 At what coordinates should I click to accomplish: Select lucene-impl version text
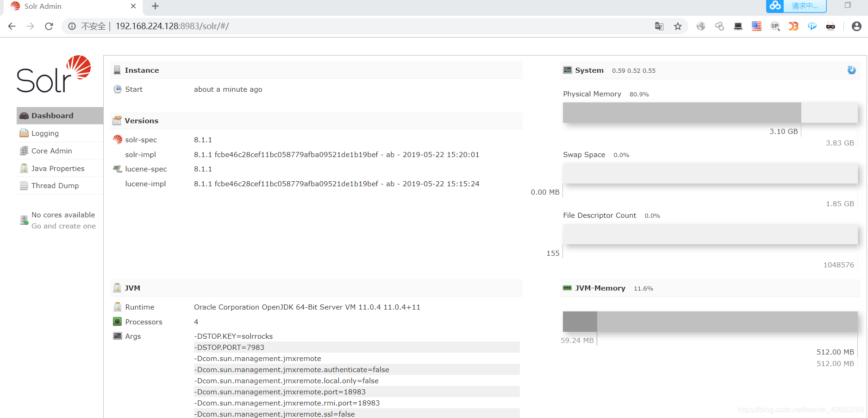pos(337,184)
